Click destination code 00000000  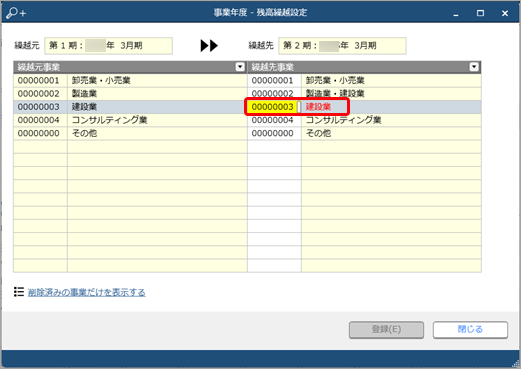point(274,133)
